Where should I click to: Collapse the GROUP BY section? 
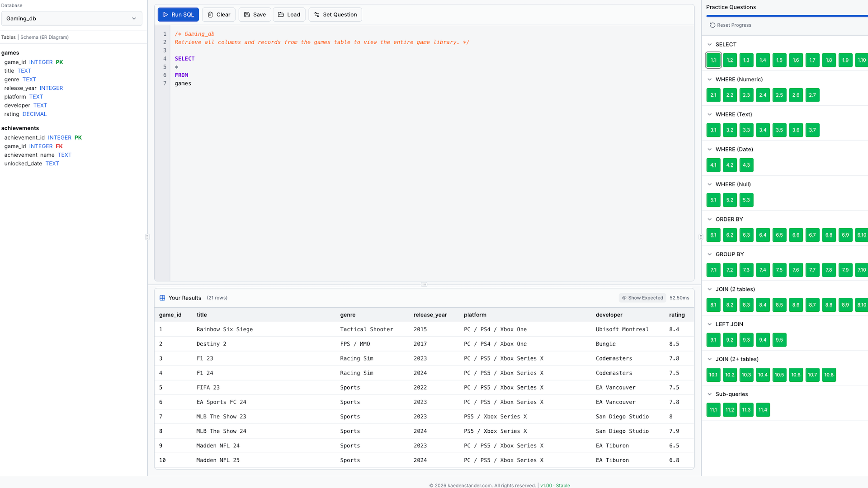click(709, 254)
